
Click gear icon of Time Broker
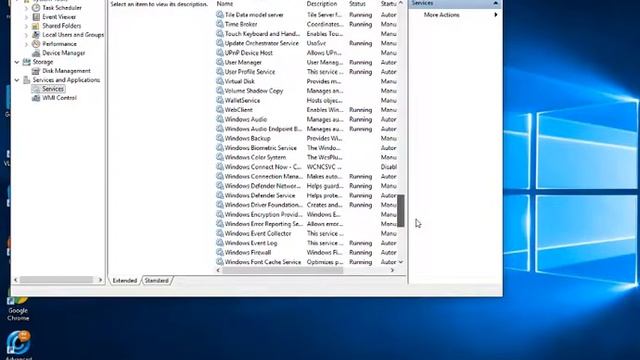pyautogui.click(x=220, y=24)
